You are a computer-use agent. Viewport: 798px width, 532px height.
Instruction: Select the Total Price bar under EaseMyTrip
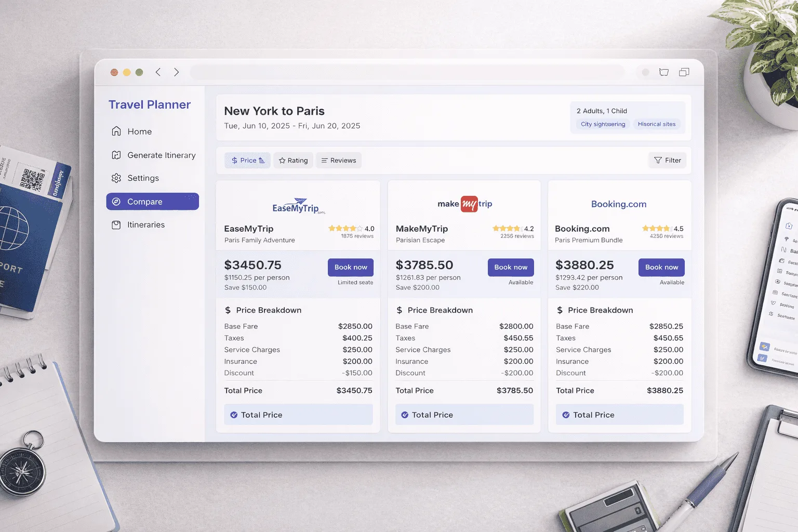tap(298, 415)
